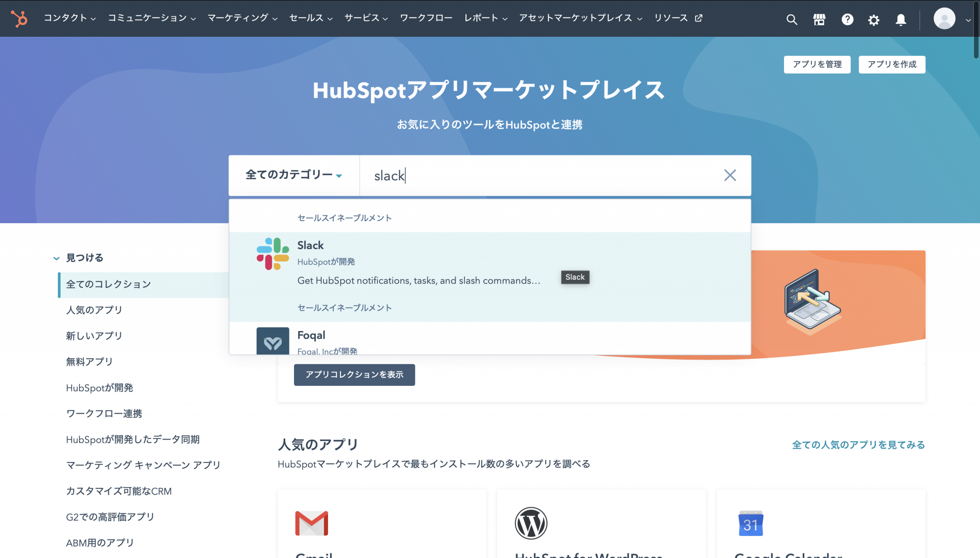Expand the セールス menu

pos(311,18)
